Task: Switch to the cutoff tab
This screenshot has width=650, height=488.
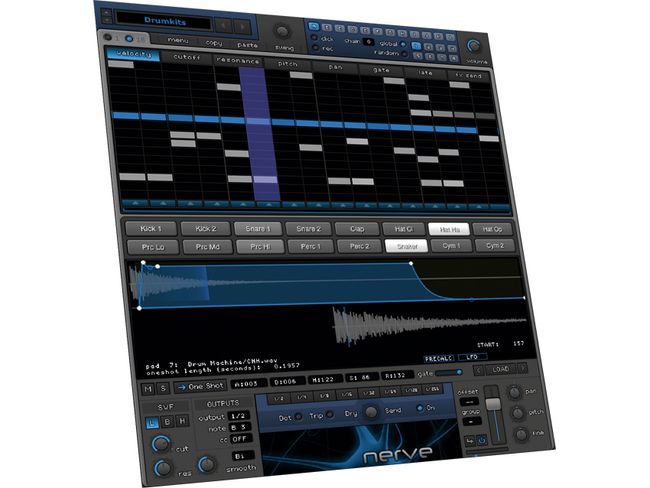Action: coord(187,57)
